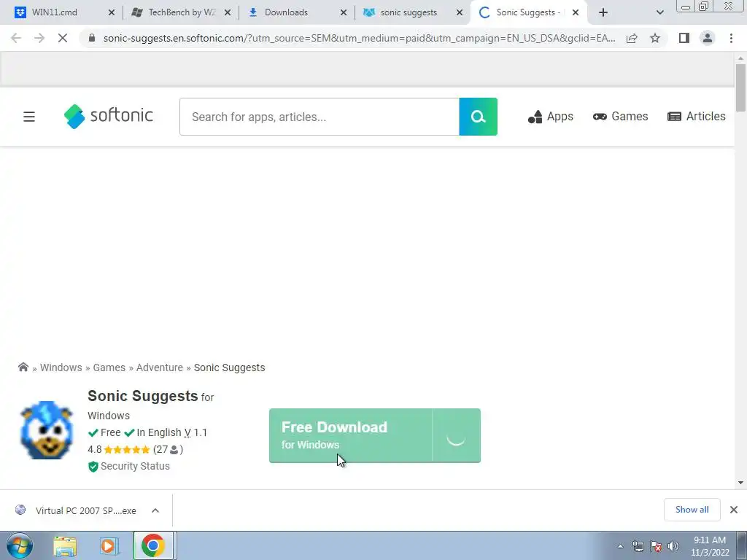
Task: Click the Softonic logo
Action: 109,116
